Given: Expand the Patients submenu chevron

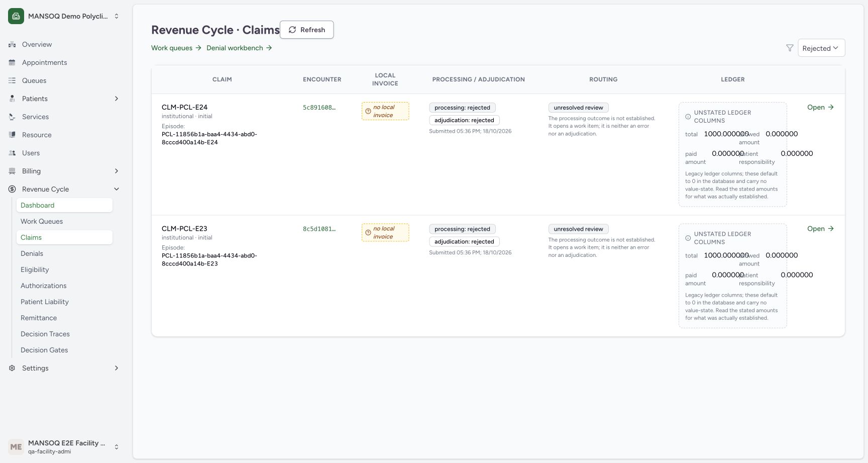Looking at the screenshot, I should tap(117, 99).
